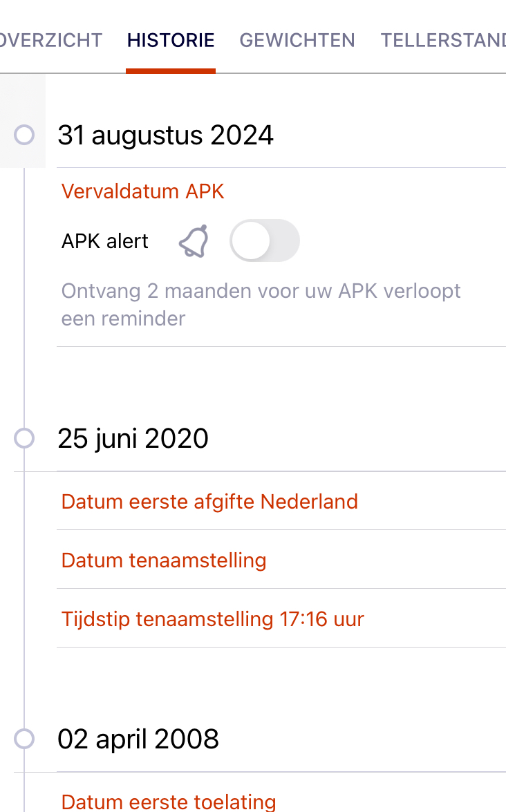Click the 31 augustus 2024 timeline marker
Screen dimensions: 506x812
click(24, 135)
